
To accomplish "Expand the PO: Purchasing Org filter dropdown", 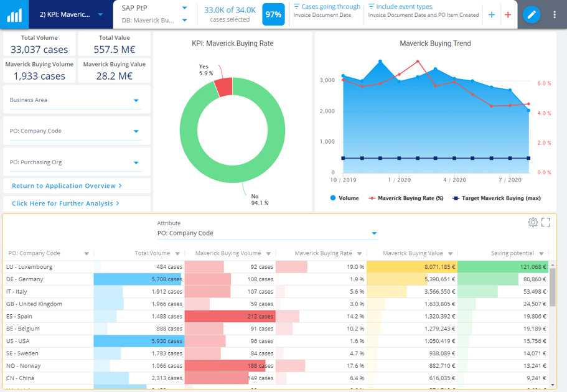I will 136,163.
